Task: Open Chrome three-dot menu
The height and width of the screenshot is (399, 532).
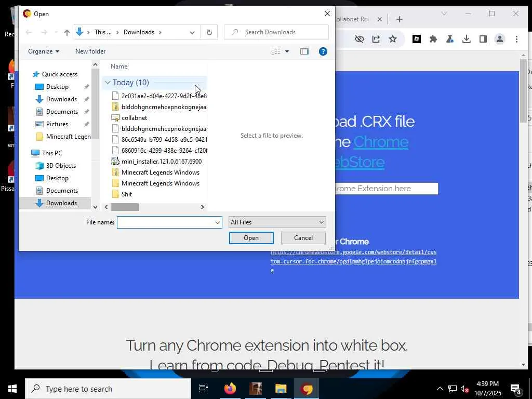Action: 516,39
